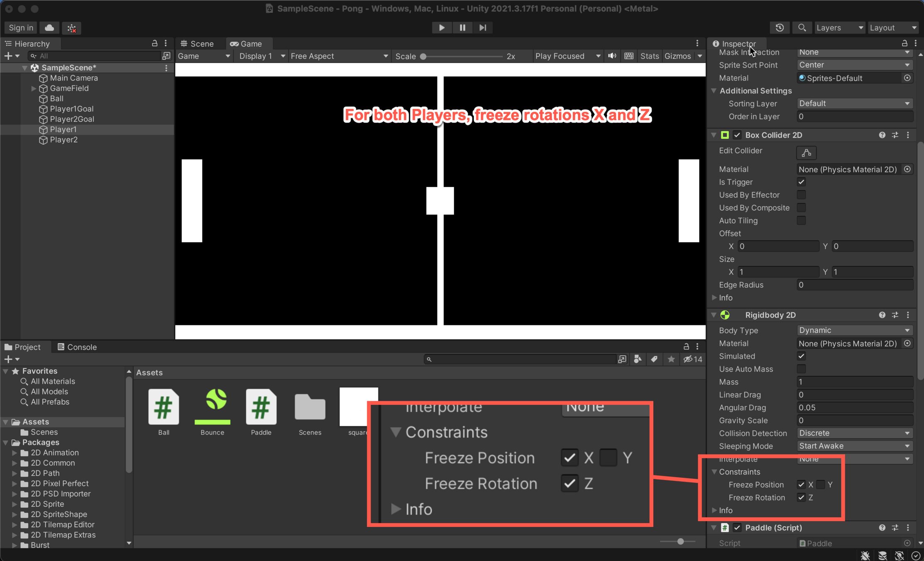Click the Edit Collider button
The width and height of the screenshot is (924, 561).
pyautogui.click(x=806, y=153)
